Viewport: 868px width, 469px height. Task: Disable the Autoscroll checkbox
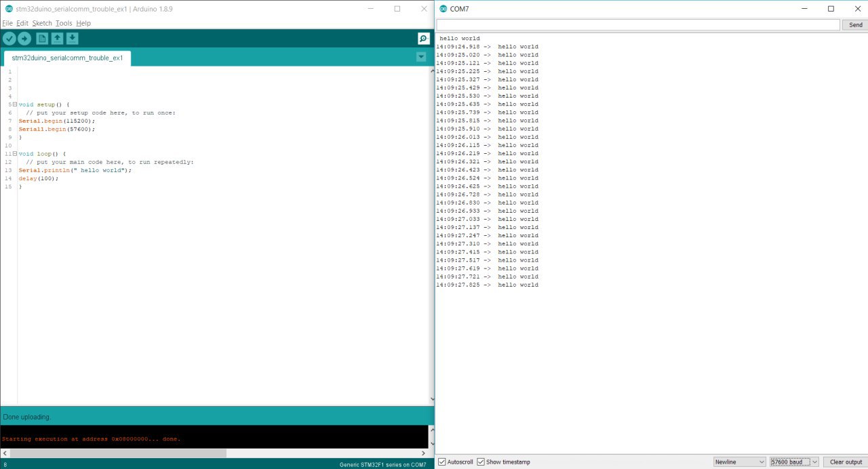pyautogui.click(x=441, y=462)
